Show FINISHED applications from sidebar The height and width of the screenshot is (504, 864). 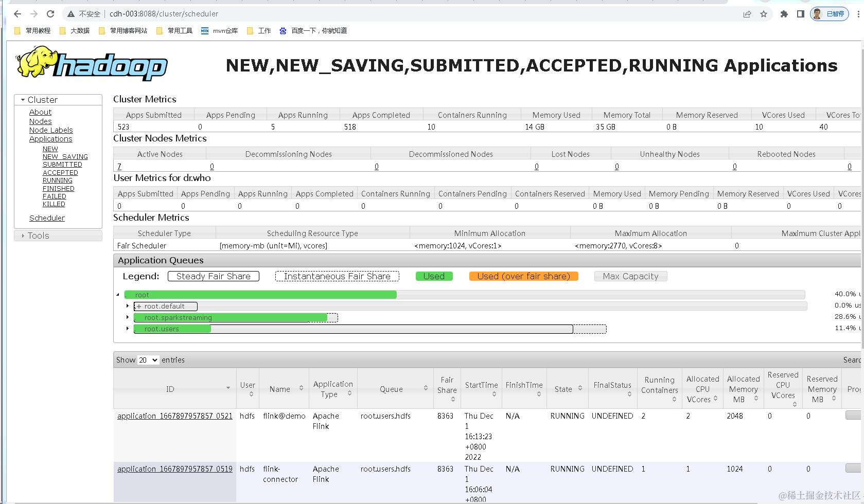(x=59, y=189)
